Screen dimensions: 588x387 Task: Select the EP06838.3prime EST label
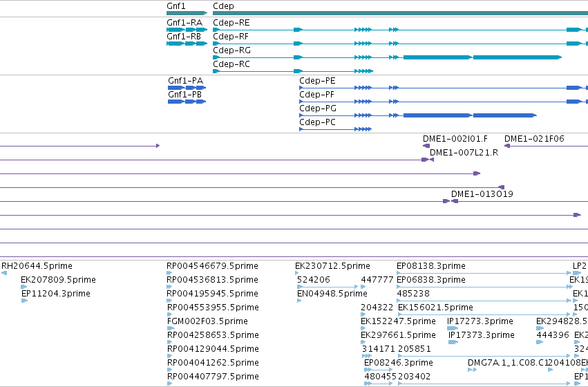tap(431, 280)
